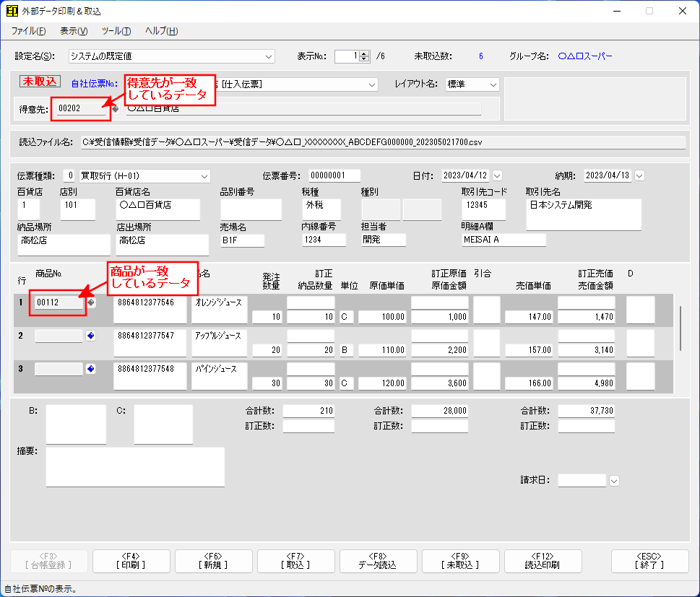Click the 取引先コード field 12345
Viewport: 700px width, 597px height.
click(x=483, y=209)
